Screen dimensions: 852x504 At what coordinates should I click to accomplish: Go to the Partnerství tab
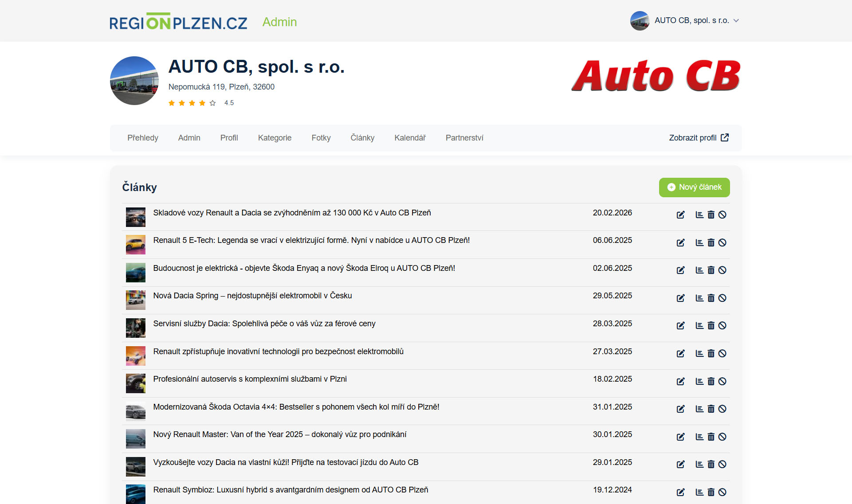464,138
